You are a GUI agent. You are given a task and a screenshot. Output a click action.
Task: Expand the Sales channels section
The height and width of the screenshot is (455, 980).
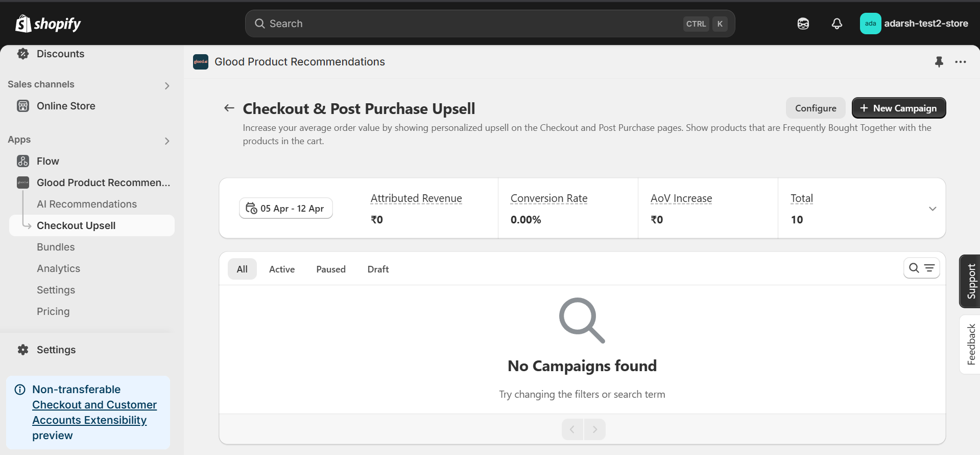tap(167, 86)
